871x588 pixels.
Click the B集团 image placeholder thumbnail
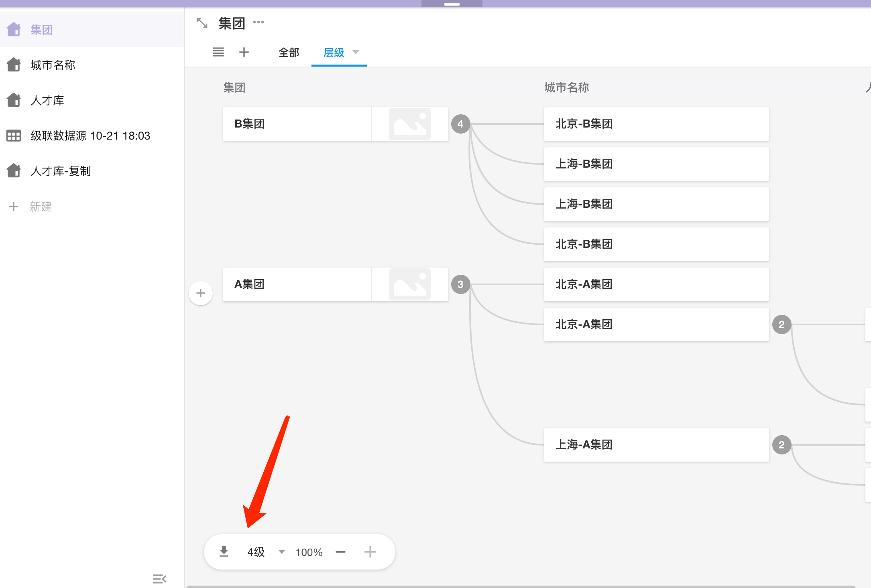409,124
